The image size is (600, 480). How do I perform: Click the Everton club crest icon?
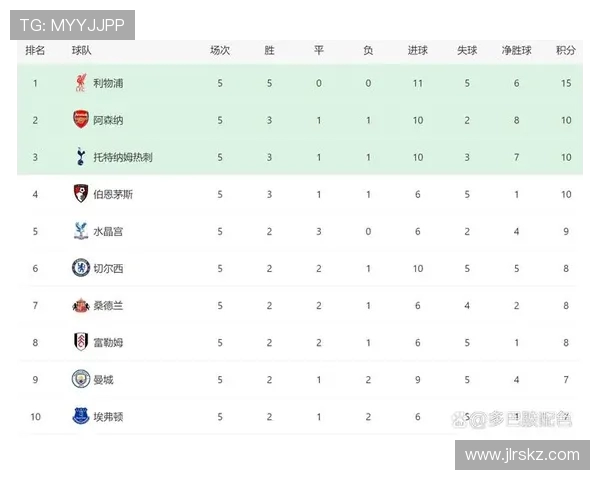[80, 416]
